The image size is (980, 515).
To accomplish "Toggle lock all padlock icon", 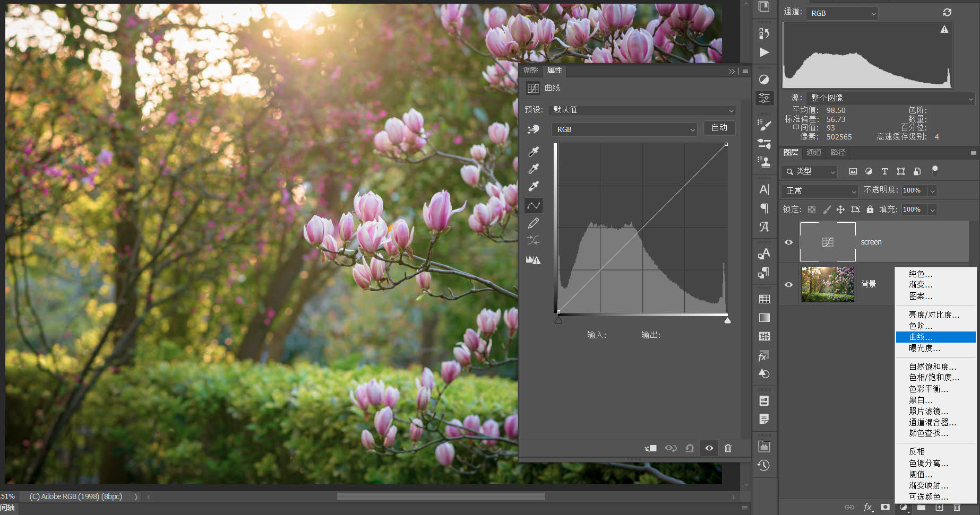I will pos(870,210).
